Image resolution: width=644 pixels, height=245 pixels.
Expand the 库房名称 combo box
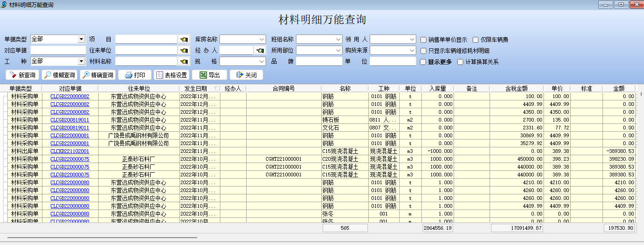(x=261, y=40)
